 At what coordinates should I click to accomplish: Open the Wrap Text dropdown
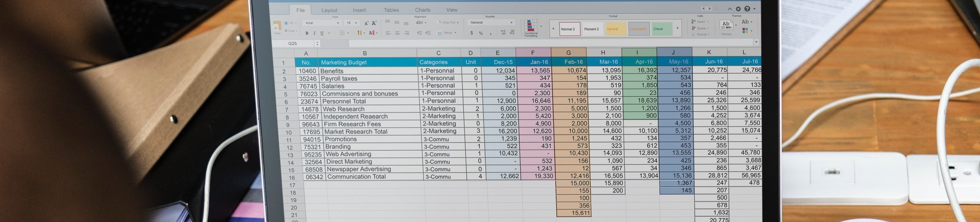pyautogui.click(x=447, y=22)
